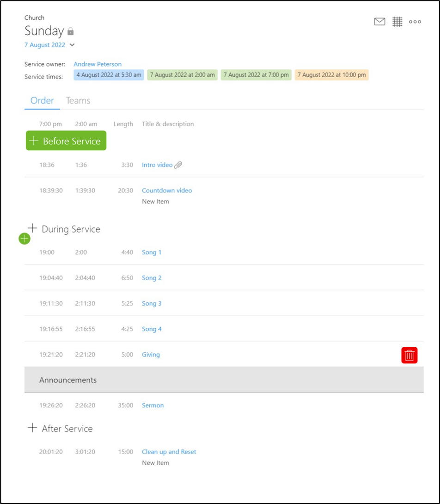Screen dimensions: 440x504
Task: Open the Sermon item
Action: click(153, 406)
